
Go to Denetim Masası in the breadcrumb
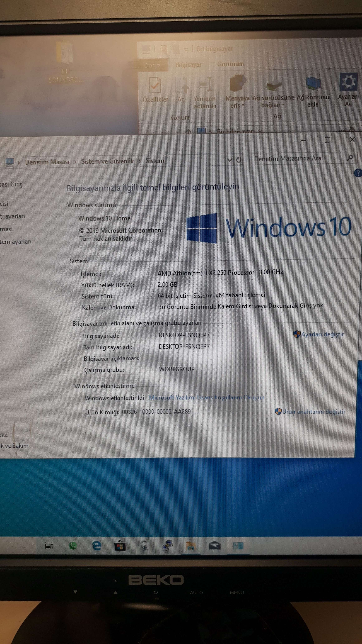click(x=47, y=162)
